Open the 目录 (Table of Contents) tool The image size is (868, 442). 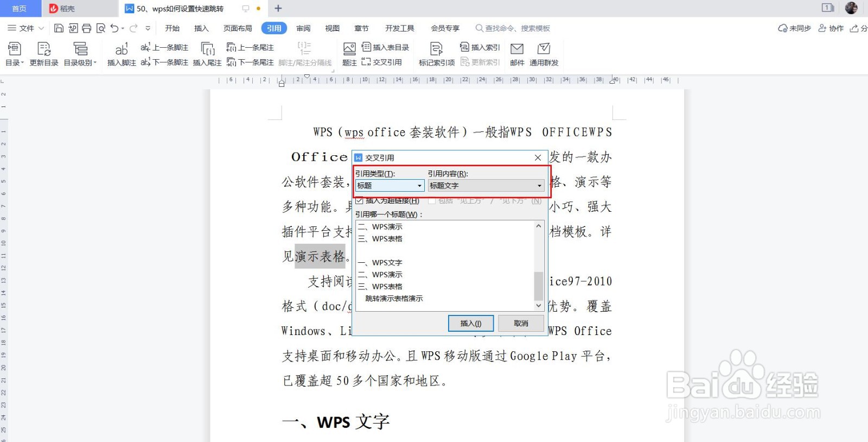[x=15, y=54]
